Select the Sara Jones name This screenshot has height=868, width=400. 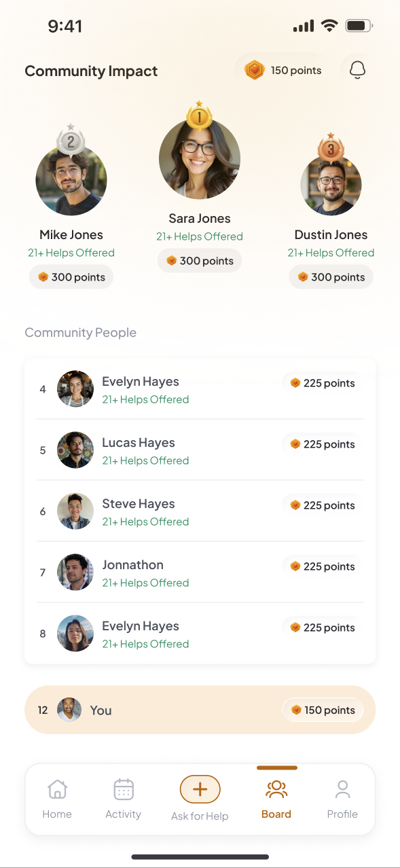(200, 219)
